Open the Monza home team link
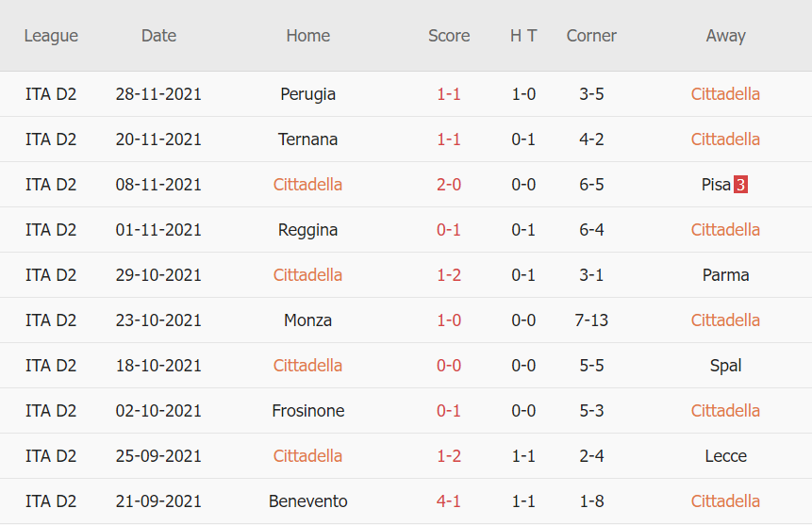 (x=307, y=320)
